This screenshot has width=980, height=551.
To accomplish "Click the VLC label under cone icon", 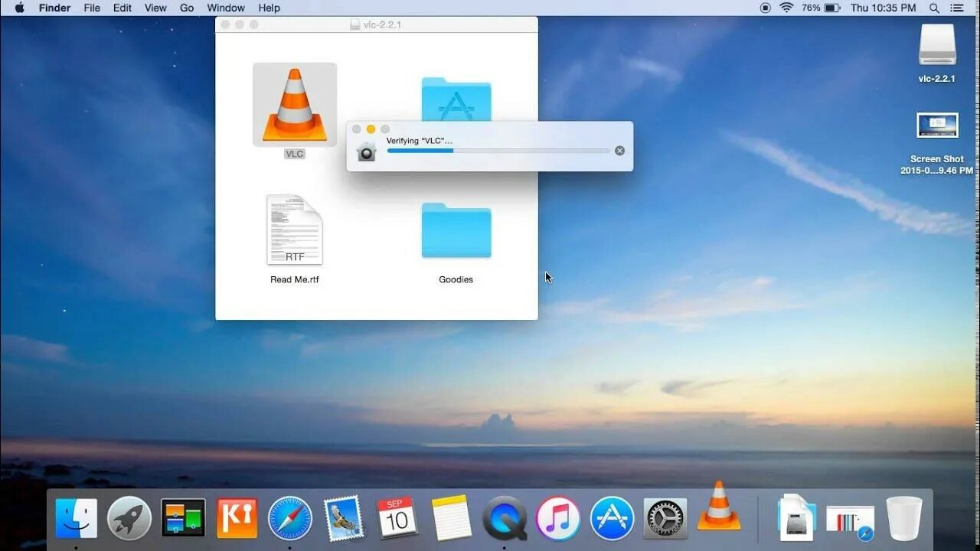I will (x=295, y=154).
